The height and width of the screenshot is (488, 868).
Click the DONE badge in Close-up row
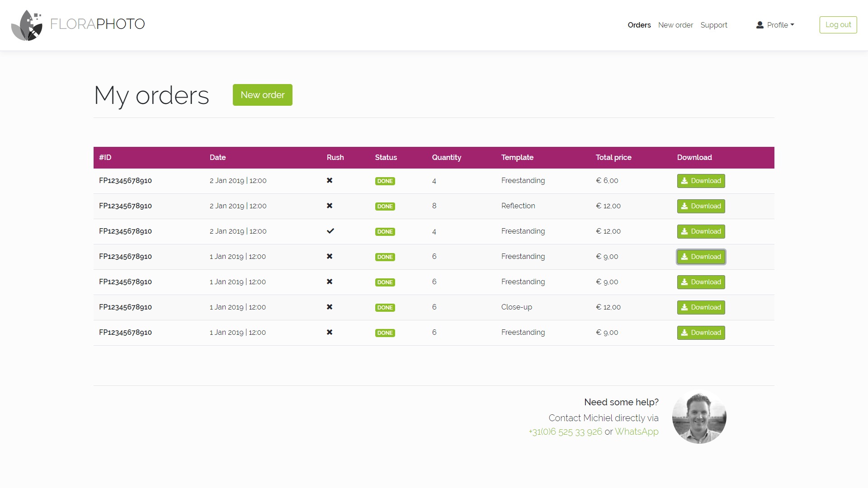point(385,308)
